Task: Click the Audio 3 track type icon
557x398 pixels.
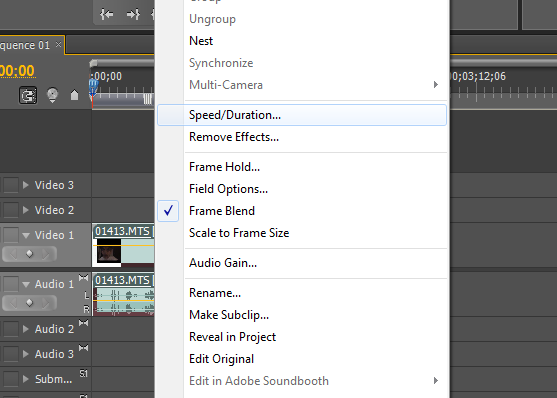Action: click(x=83, y=348)
